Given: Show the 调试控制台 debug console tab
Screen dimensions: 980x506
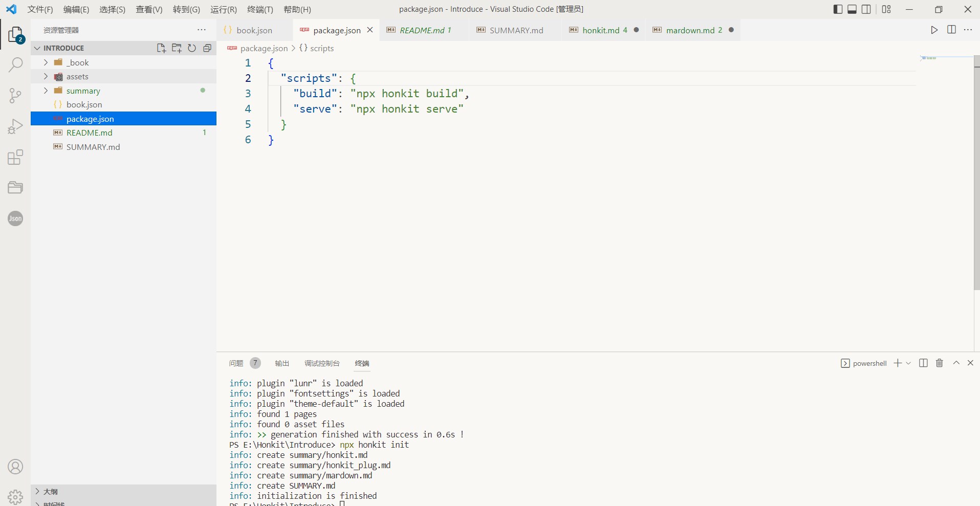Looking at the screenshot, I should pyautogui.click(x=322, y=363).
